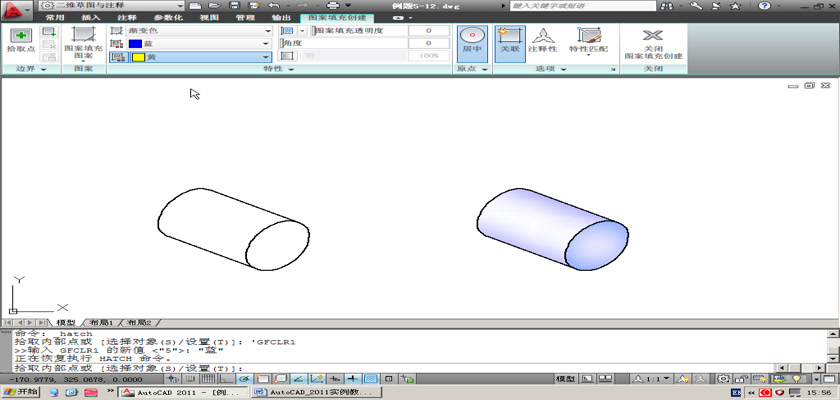This screenshot has width=840, height=400.
Task: Open the 蓝 gradient color 1 dropdown
Action: coord(199,43)
